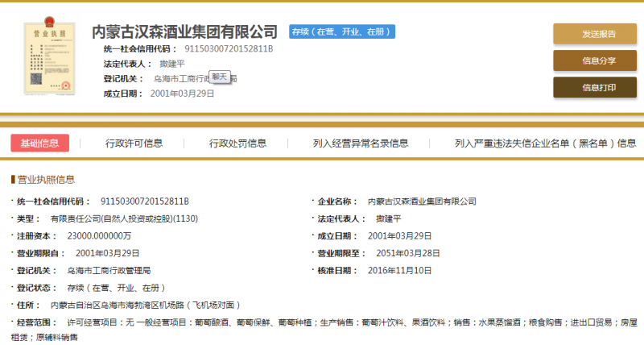Open the 行政处罚信息 tab
Screen dimensions: 644x345
click(237, 143)
